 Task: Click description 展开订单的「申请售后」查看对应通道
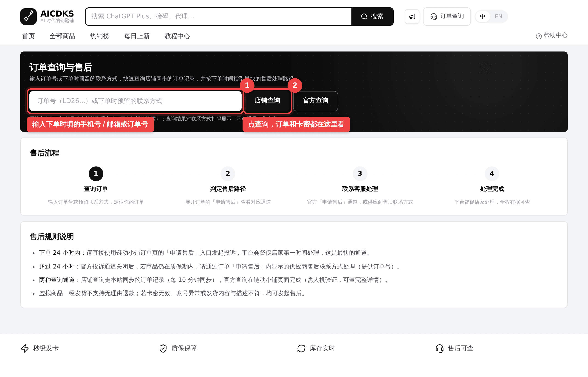[x=228, y=202]
